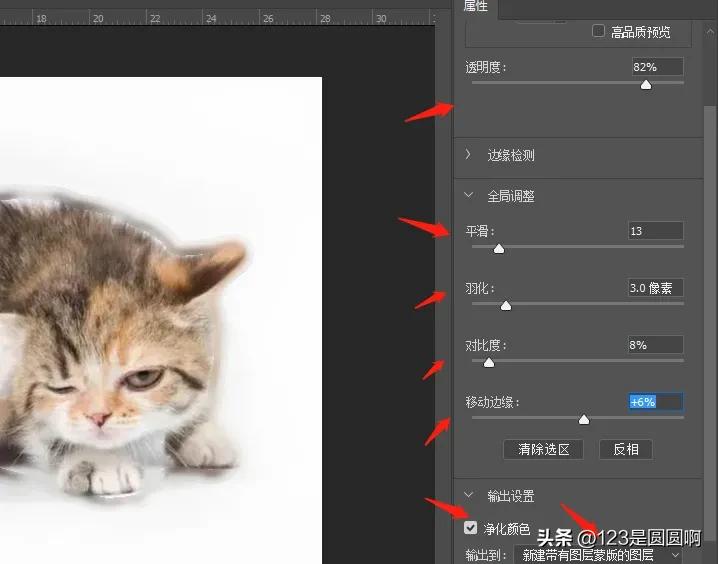Click the 羽化 field showing 3.0 像素

pyautogui.click(x=656, y=288)
